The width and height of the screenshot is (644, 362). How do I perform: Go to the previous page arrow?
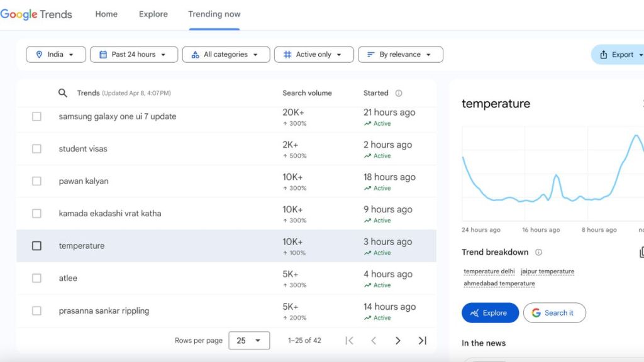[374, 341]
